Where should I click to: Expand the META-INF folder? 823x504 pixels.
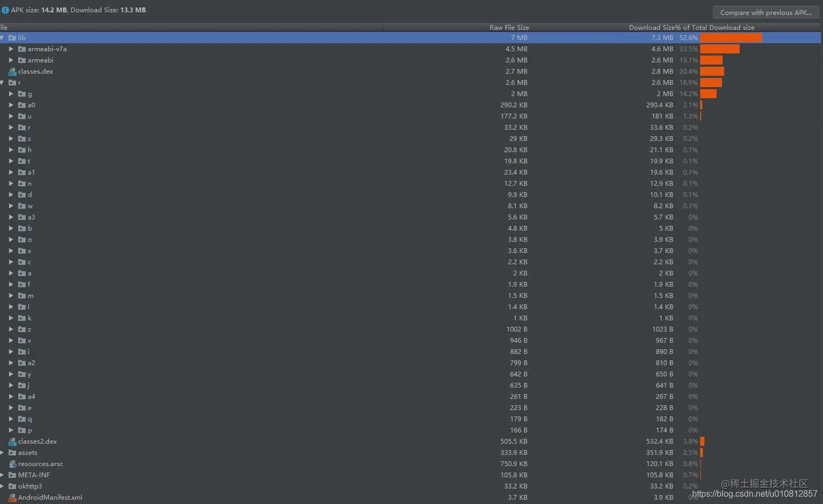pos(2,475)
